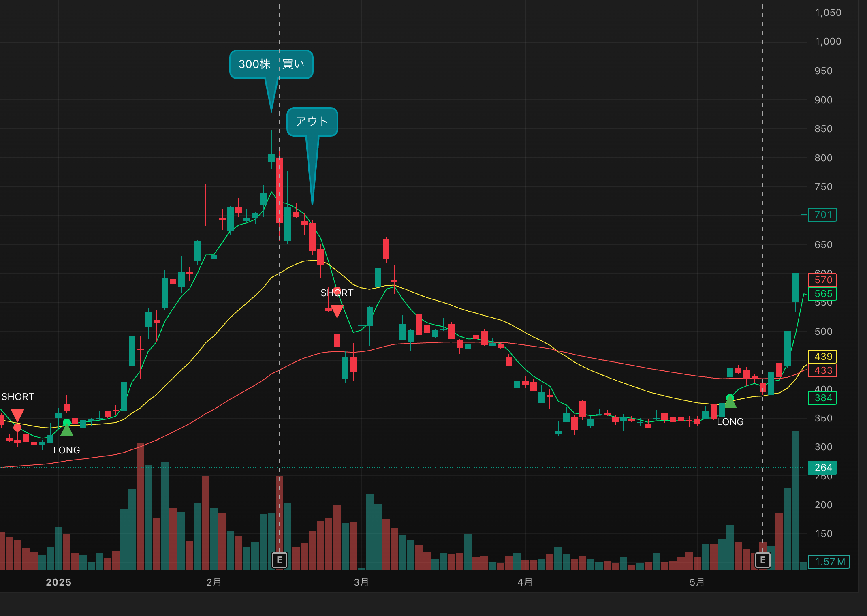Click the filled 264 price line label
Screen dimensions: 867x616
[x=822, y=468]
